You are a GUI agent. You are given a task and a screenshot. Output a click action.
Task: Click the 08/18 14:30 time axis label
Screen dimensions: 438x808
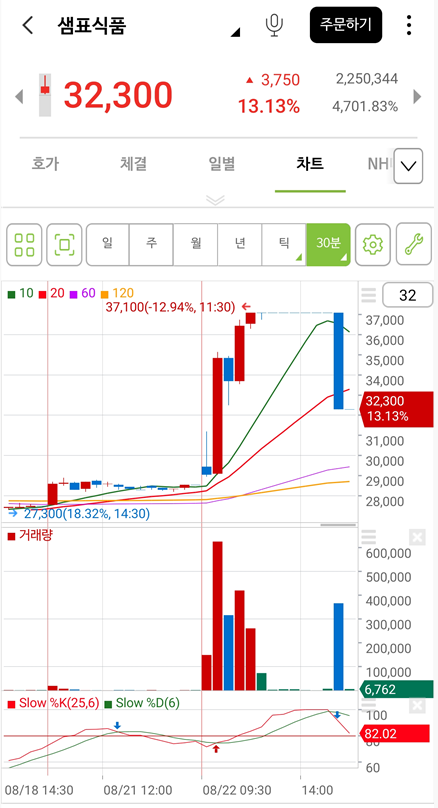coord(39,790)
